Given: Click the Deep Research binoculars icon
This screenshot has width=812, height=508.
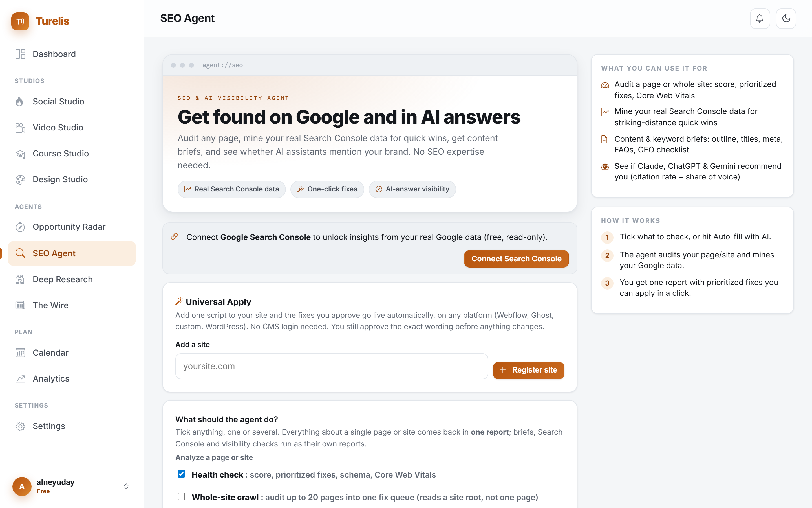Looking at the screenshot, I should pyautogui.click(x=20, y=279).
